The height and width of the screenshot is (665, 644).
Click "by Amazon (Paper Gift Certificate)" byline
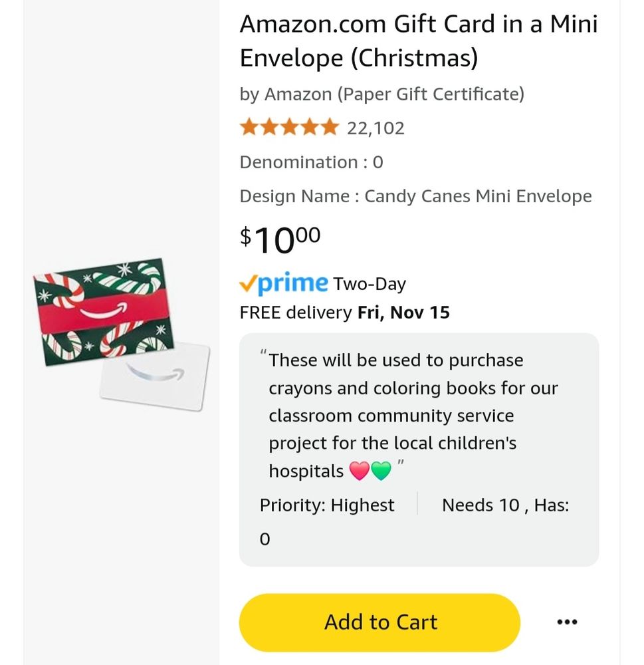[x=381, y=94]
